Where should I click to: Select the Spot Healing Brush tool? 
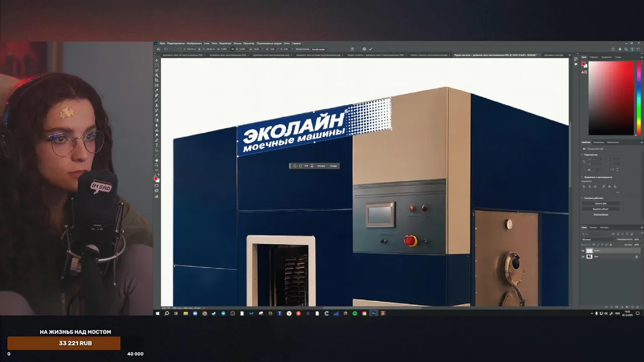pos(156,96)
